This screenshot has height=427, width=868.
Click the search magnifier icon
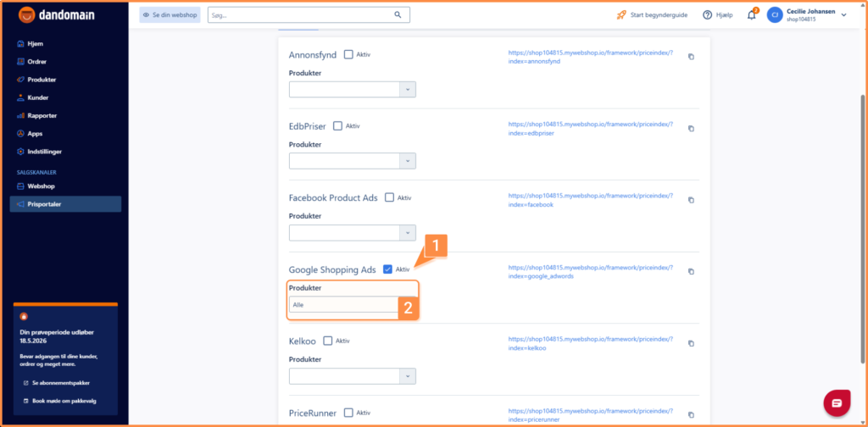pyautogui.click(x=398, y=15)
